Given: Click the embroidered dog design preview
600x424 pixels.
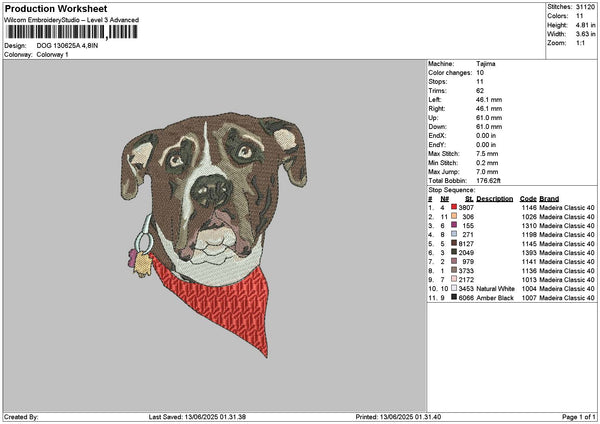Looking at the screenshot, I should pyautogui.click(x=214, y=234).
